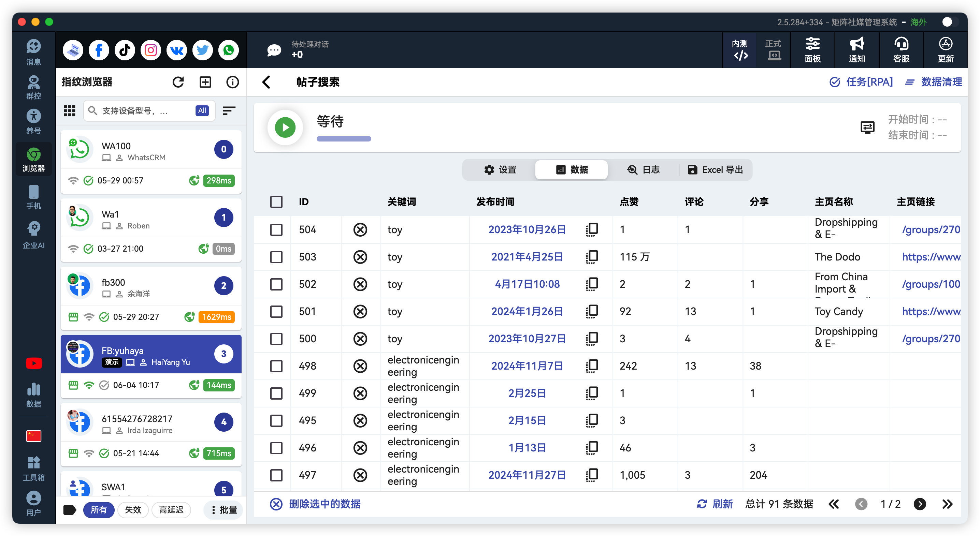Viewport: 980px width, 536px height.
Task: Open the sort options for browser list
Action: coord(229,110)
